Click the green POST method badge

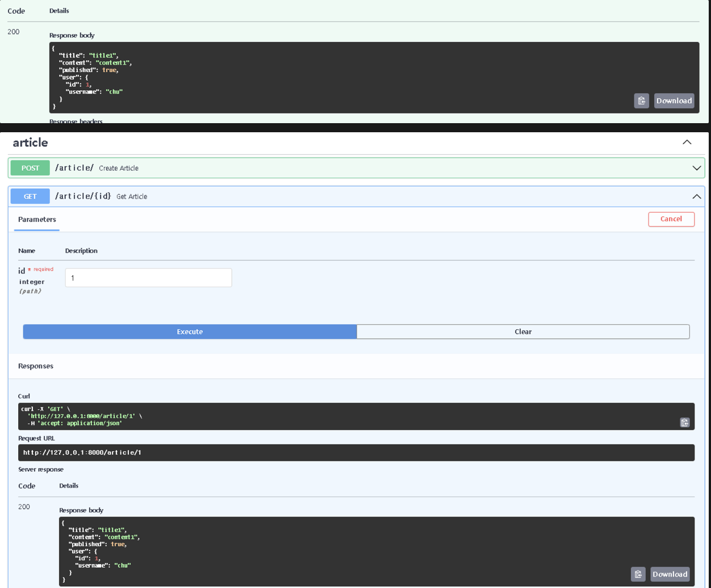30,168
